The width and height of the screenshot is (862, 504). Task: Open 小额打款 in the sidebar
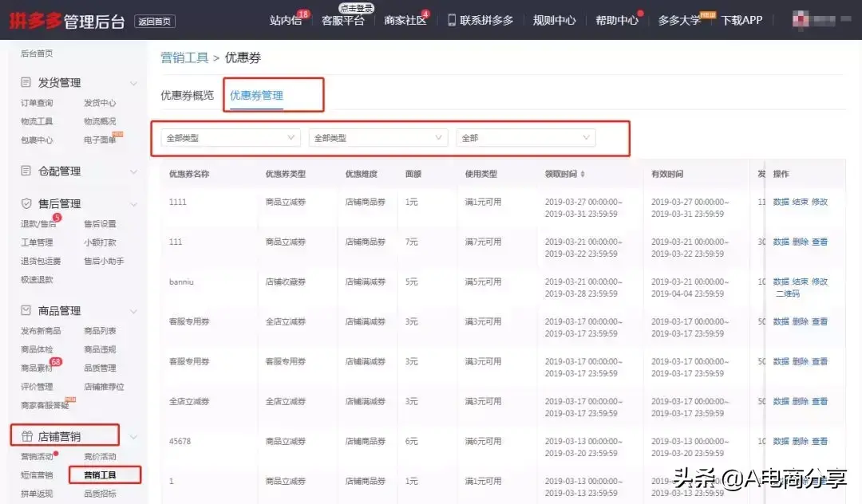tap(100, 242)
